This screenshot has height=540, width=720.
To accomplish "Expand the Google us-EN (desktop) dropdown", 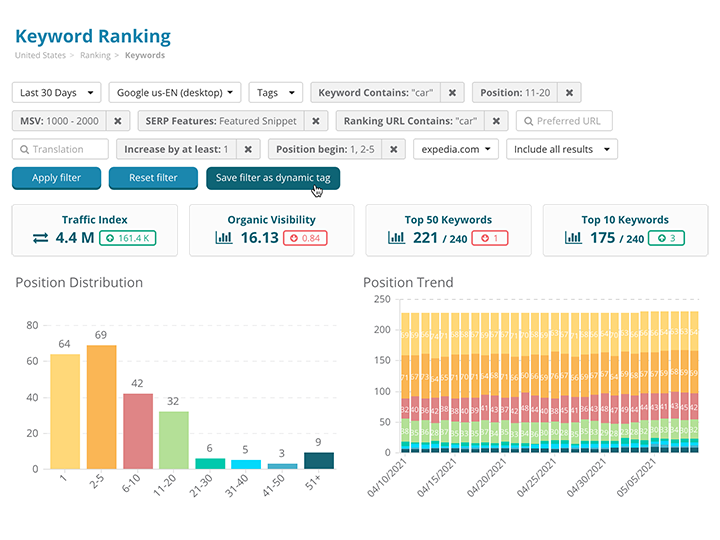I will (175, 93).
